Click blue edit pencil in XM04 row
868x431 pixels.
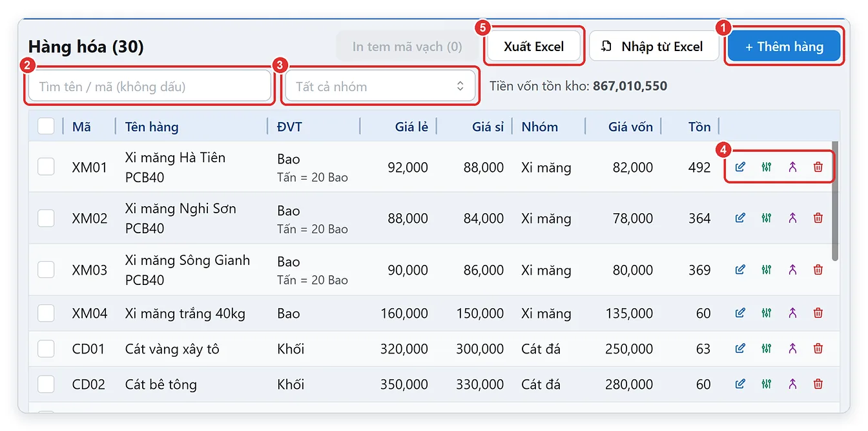point(740,313)
